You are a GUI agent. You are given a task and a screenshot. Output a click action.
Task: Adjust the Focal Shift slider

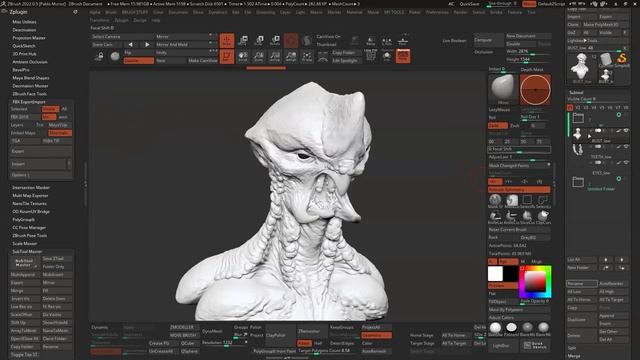point(519,149)
